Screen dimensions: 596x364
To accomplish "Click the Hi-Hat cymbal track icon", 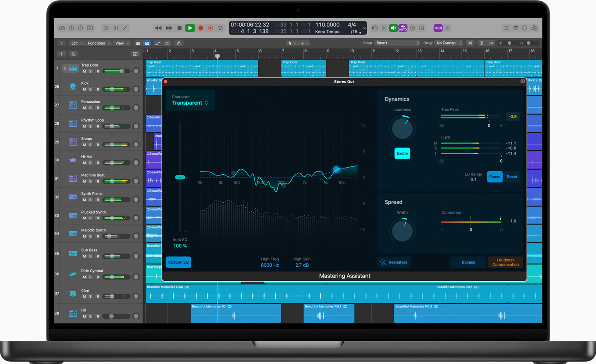I will [73, 160].
